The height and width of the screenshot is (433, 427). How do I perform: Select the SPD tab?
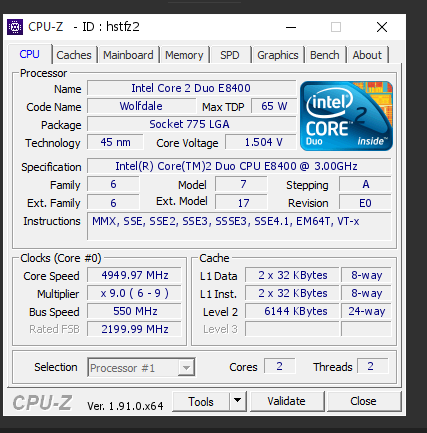[230, 55]
